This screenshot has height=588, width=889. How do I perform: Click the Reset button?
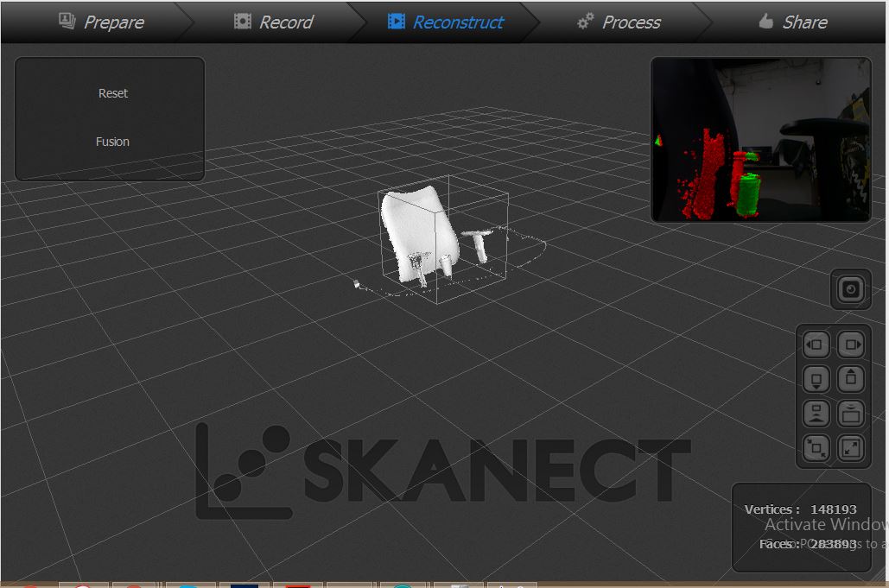113,93
